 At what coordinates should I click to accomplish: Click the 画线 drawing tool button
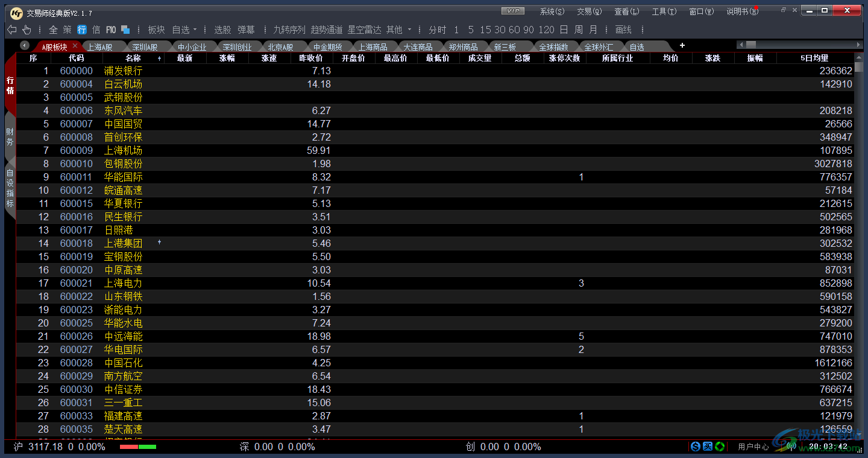click(x=623, y=30)
